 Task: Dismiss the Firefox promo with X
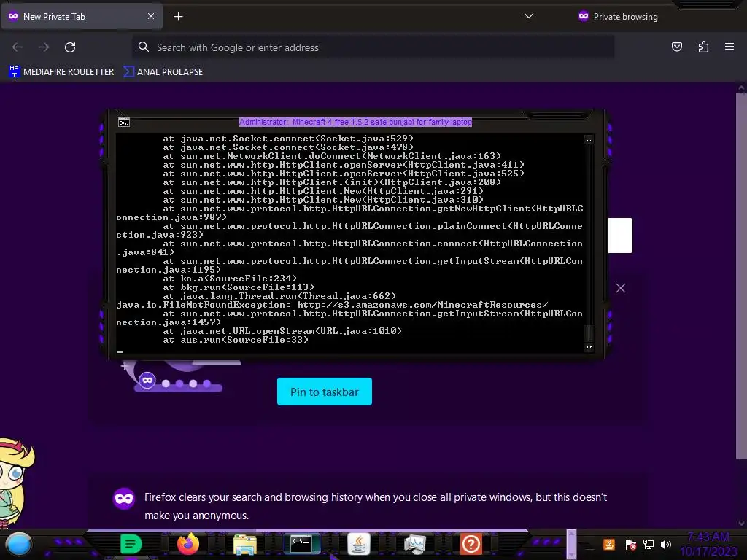(620, 288)
